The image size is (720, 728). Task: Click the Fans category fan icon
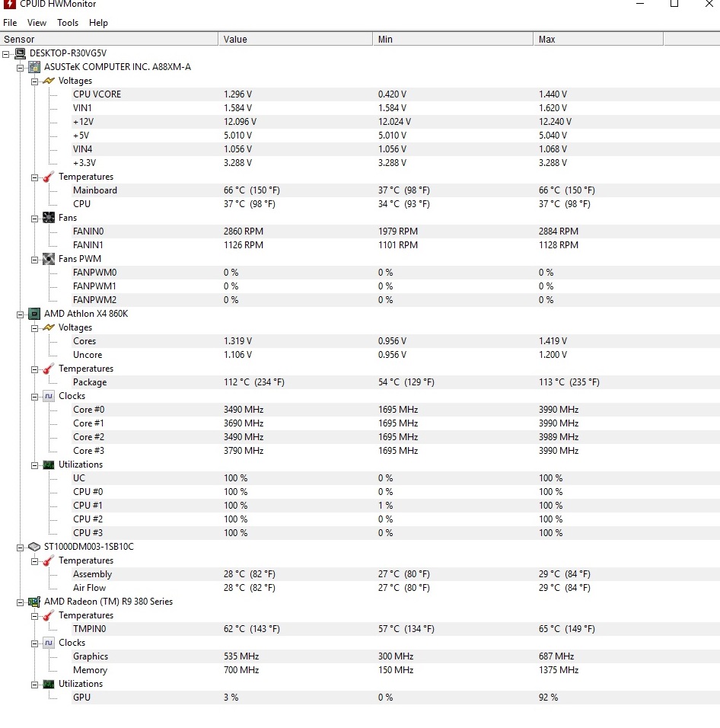[x=49, y=218]
